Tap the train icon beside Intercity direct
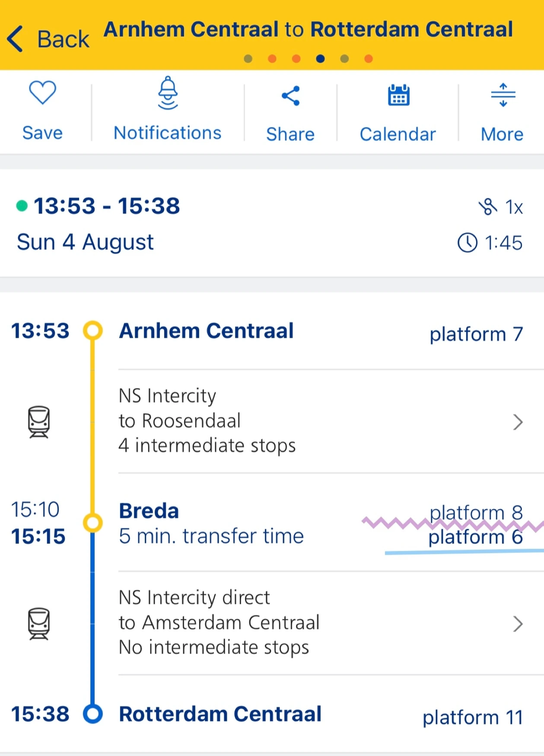This screenshot has height=756, width=544. click(x=39, y=623)
